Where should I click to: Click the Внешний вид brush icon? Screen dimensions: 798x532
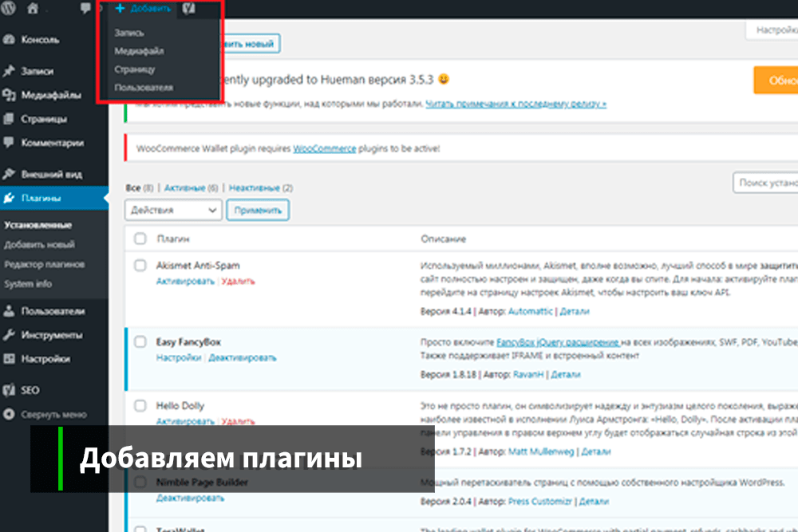[9, 174]
